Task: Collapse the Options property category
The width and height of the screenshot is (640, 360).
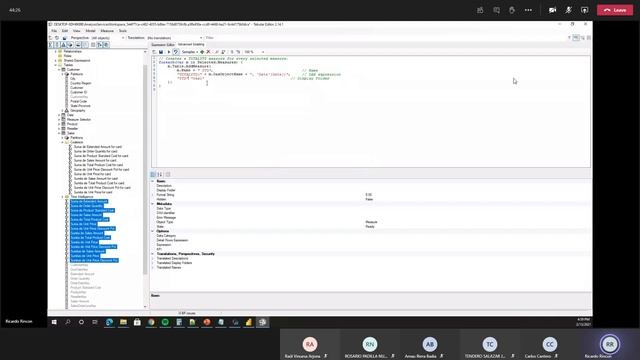Action: click(x=153, y=231)
